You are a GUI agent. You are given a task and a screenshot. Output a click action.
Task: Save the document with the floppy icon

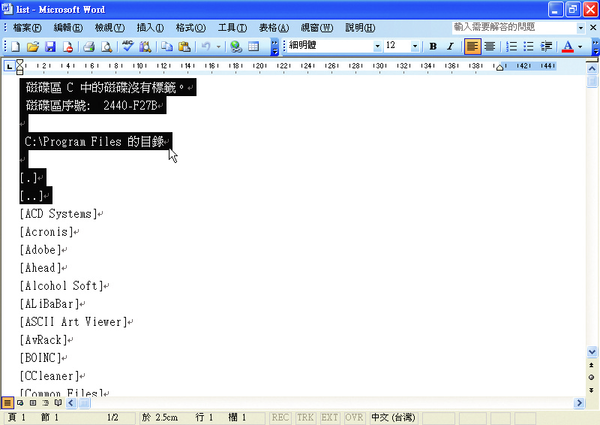[51, 47]
